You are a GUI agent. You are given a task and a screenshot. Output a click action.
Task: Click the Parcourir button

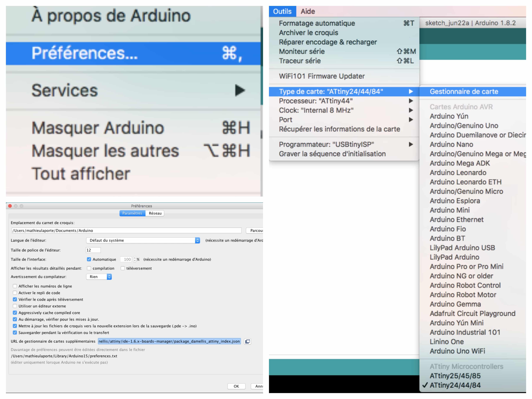[254, 230]
